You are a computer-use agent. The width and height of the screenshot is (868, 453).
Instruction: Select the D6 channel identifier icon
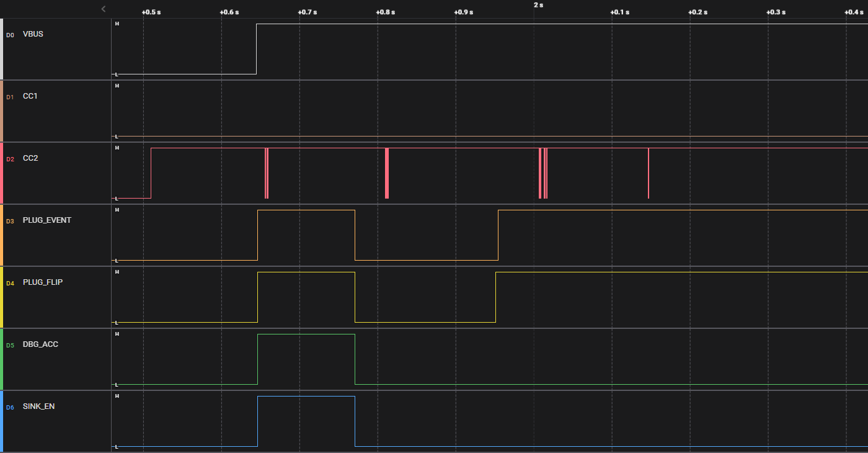point(10,407)
